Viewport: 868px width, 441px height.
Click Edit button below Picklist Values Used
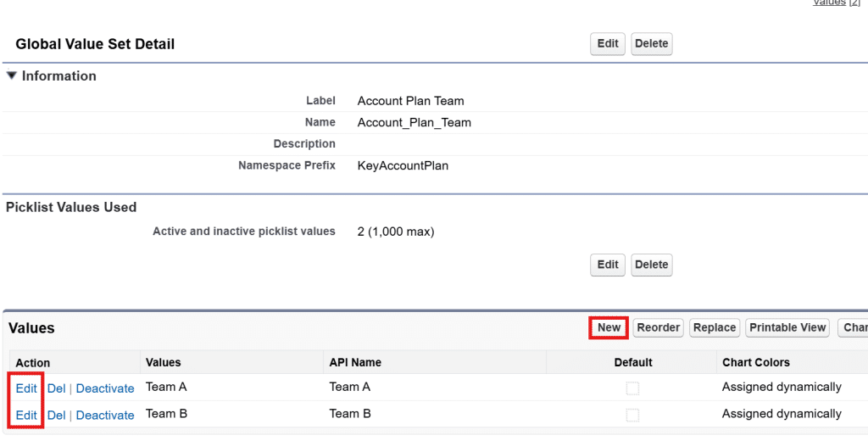click(x=608, y=265)
